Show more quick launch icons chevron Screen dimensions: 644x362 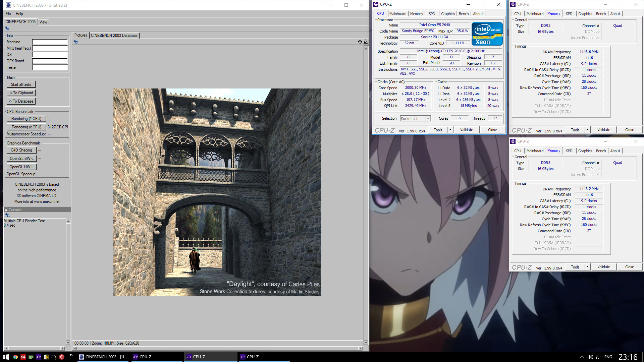tap(71, 355)
